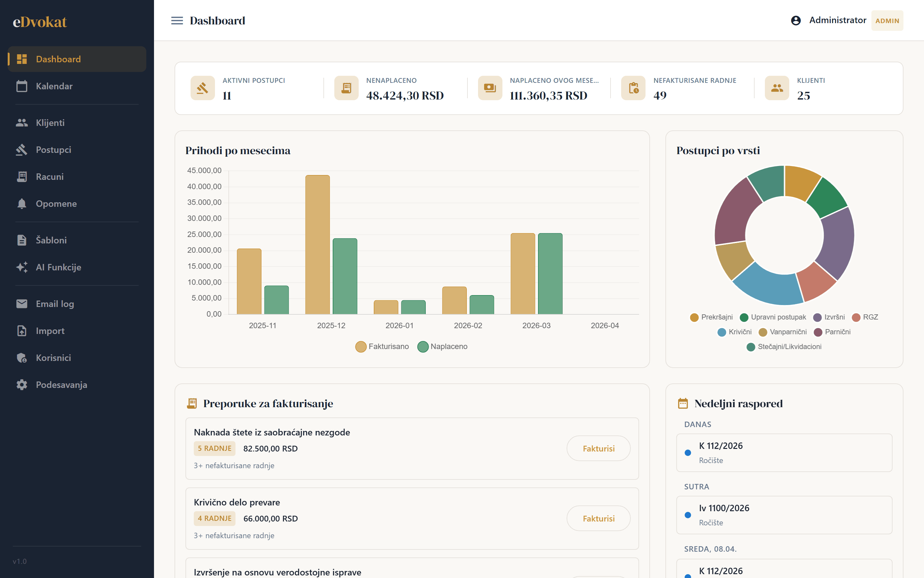Toggle Izvršni legend color dot
Screen dimensions: 924x578
point(817,317)
